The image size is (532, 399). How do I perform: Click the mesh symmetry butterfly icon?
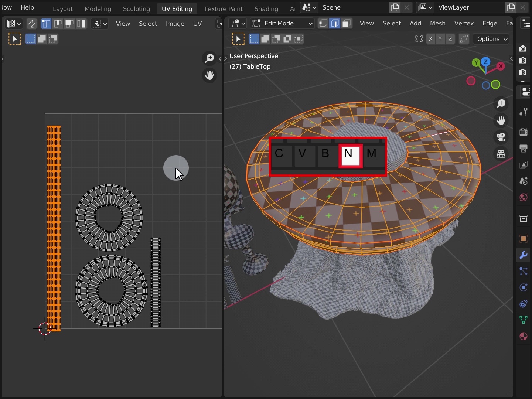[x=419, y=39]
